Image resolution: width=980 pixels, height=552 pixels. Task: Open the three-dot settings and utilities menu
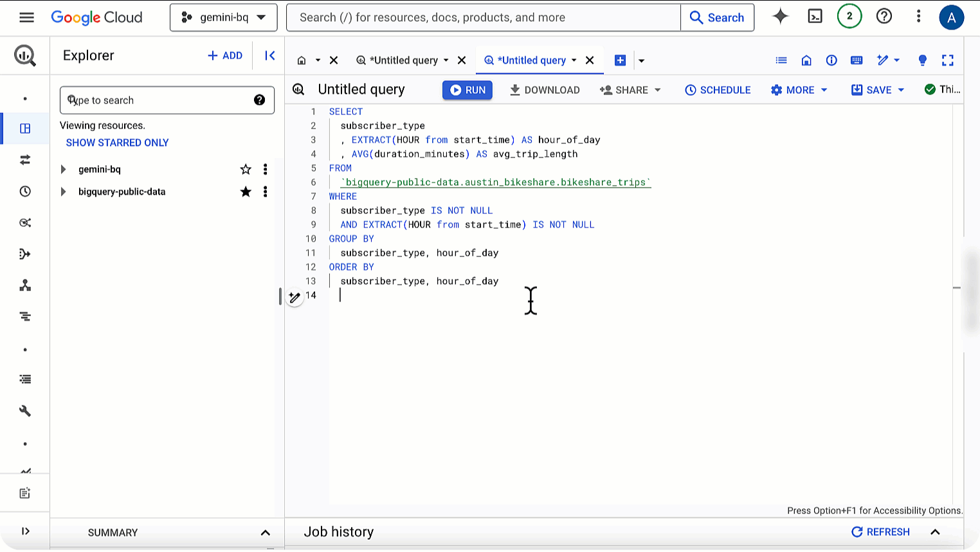point(918,17)
